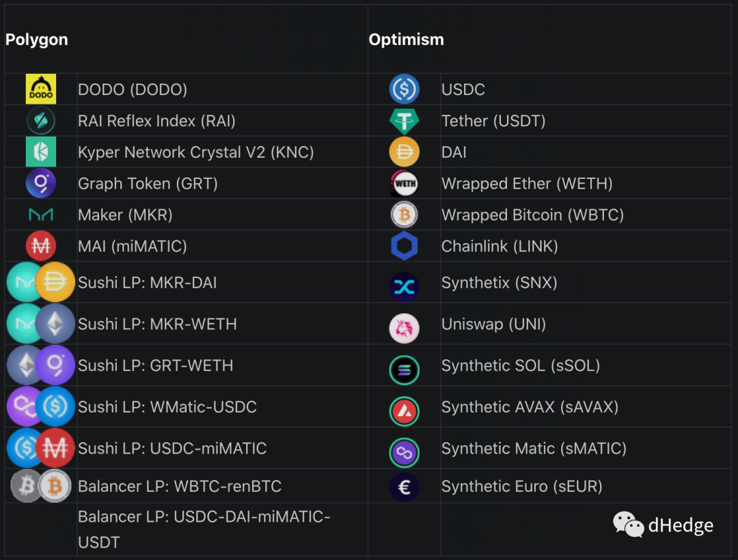Click the Synthetic SOL (sSOL) text
Image resolution: width=738 pixels, height=560 pixels.
coord(521,365)
